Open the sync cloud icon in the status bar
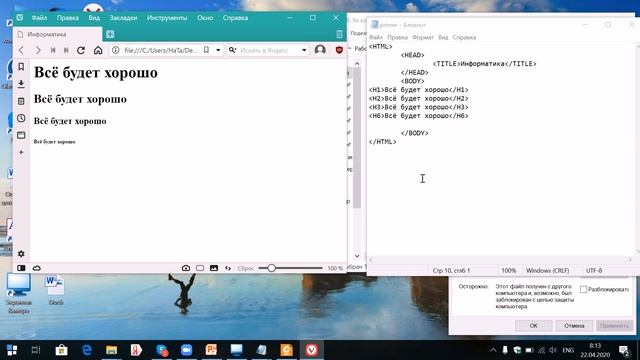 pos(37,268)
